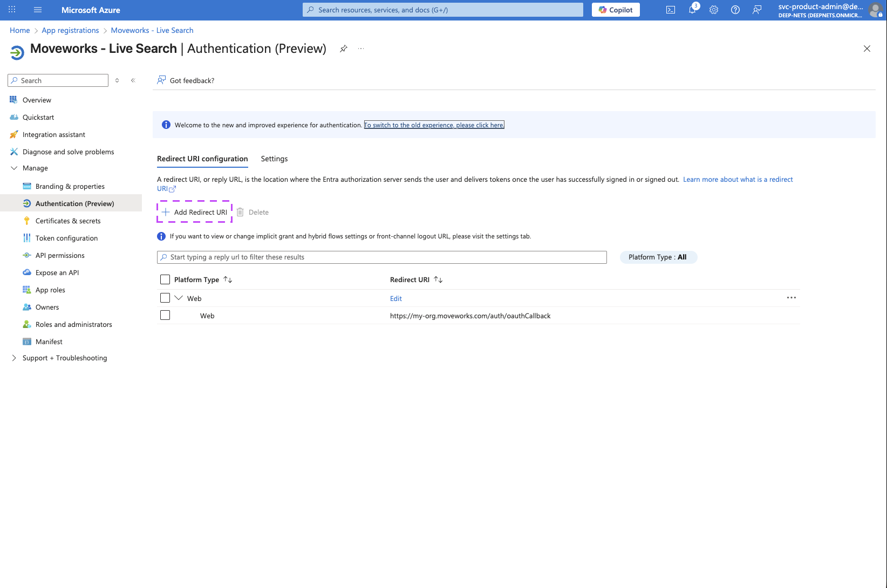Open Cloud Shell icon in top bar

671,10
